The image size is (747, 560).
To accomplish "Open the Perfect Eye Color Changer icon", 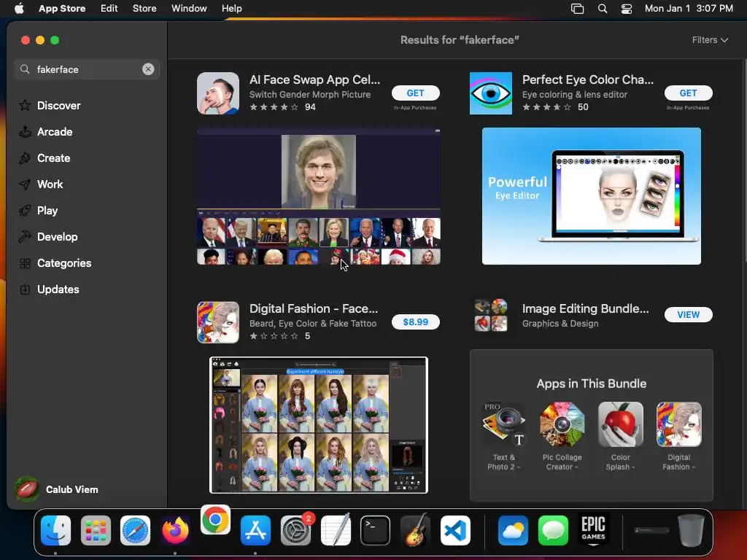I will 491,93.
